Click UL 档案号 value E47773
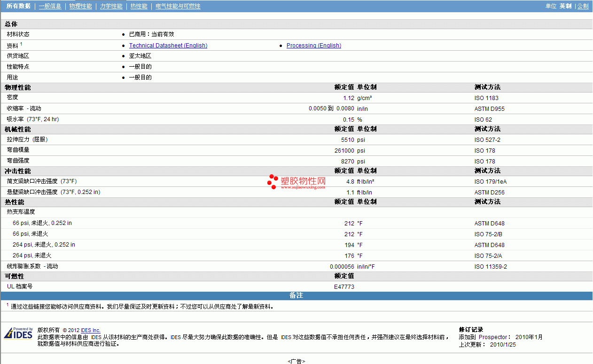The width and height of the screenshot is (593, 364). 344,287
